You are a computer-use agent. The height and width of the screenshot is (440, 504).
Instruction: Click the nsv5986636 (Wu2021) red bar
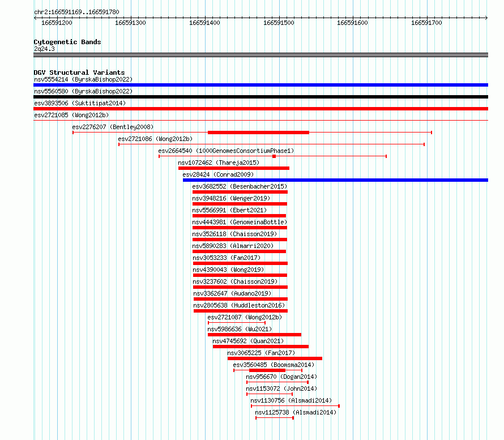point(255,335)
